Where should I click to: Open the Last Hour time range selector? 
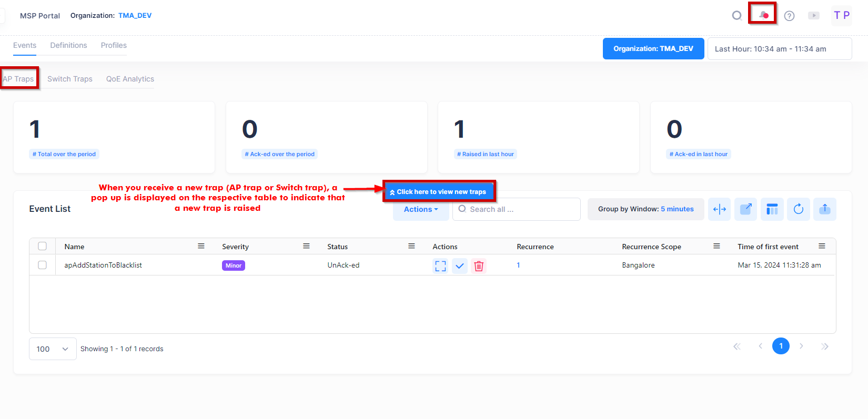[779, 49]
